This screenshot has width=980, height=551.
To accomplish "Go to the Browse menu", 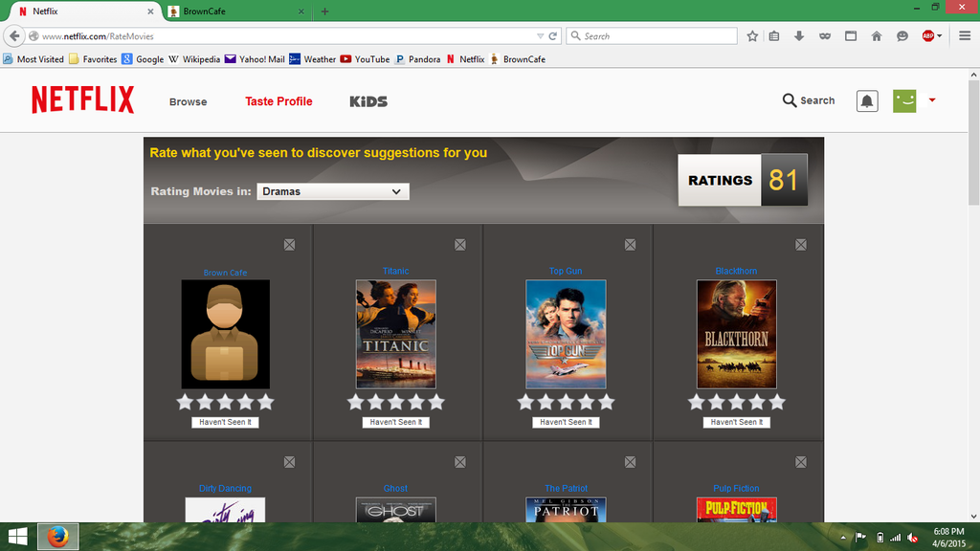I will click(x=189, y=101).
